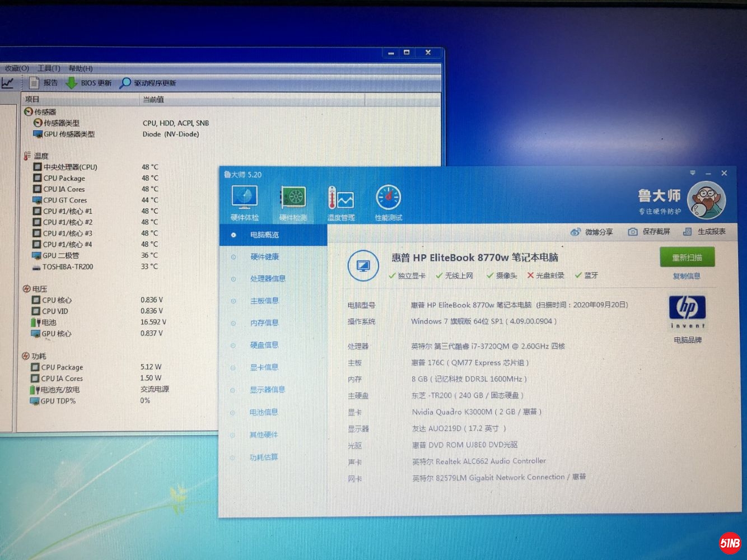Click the 生成报表 generate report icon
The height and width of the screenshot is (560, 747).
(x=687, y=232)
